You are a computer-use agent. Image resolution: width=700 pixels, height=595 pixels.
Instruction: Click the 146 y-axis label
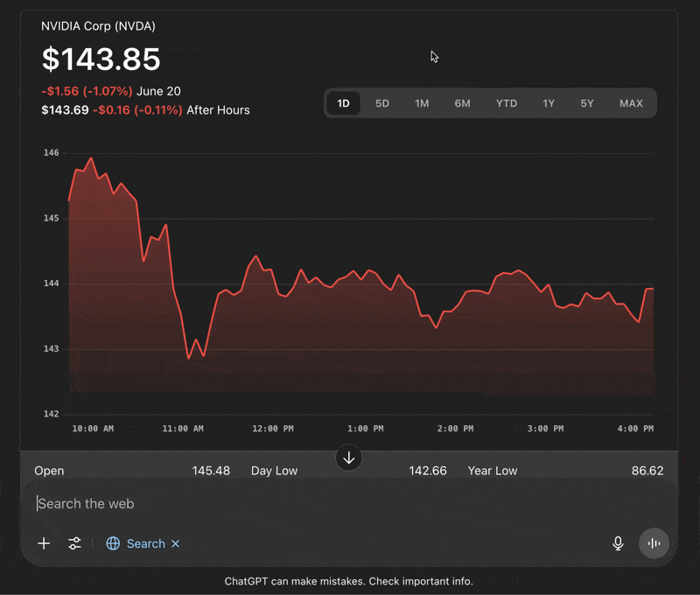point(52,152)
